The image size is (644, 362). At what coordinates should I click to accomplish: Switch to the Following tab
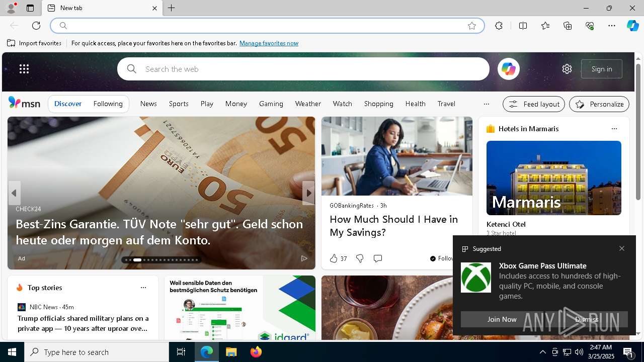108,104
